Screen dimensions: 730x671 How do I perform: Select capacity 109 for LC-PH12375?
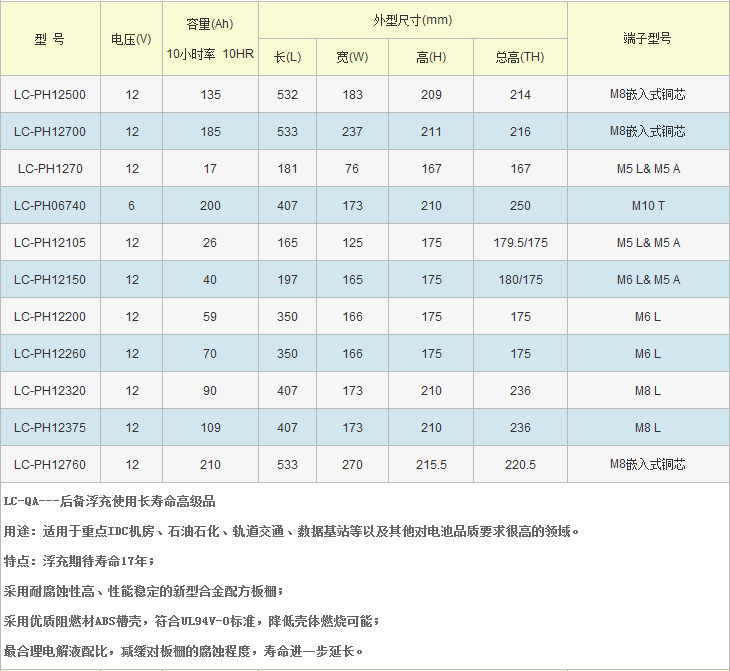click(x=210, y=428)
